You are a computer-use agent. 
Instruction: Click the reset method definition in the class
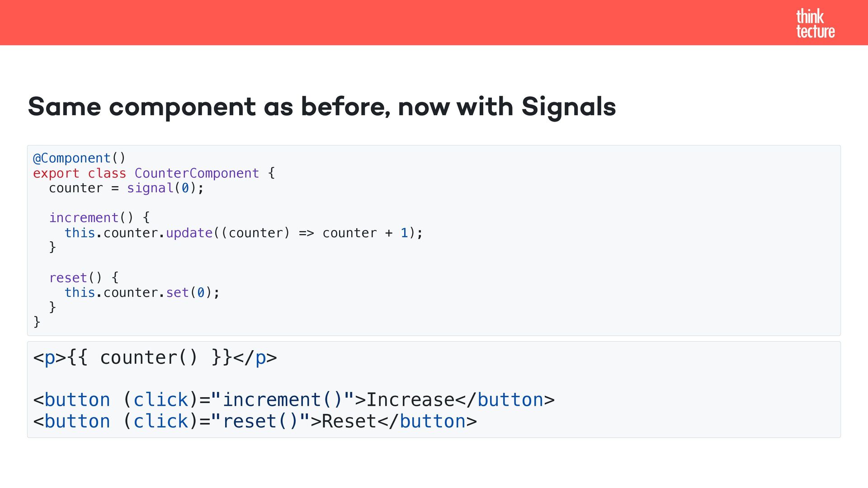68,277
